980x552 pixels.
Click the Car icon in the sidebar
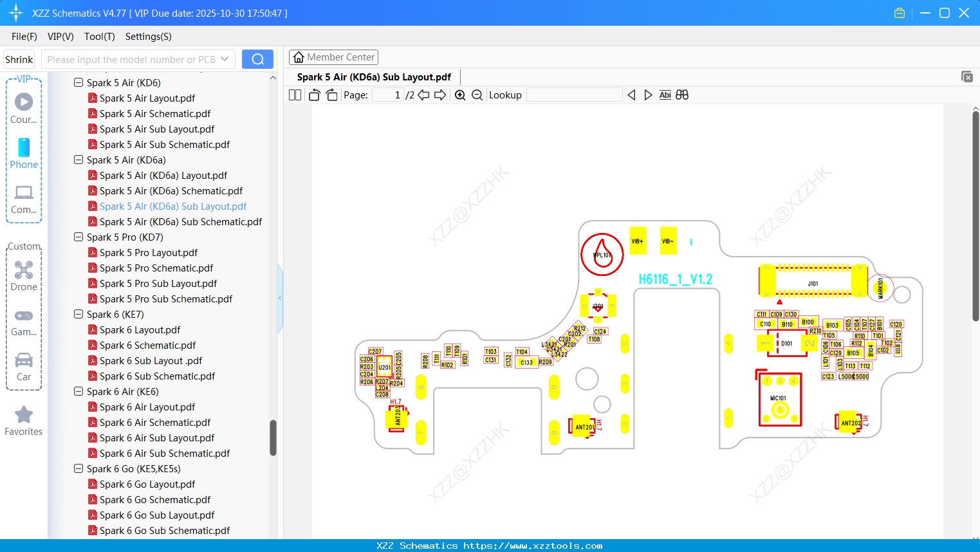(24, 360)
